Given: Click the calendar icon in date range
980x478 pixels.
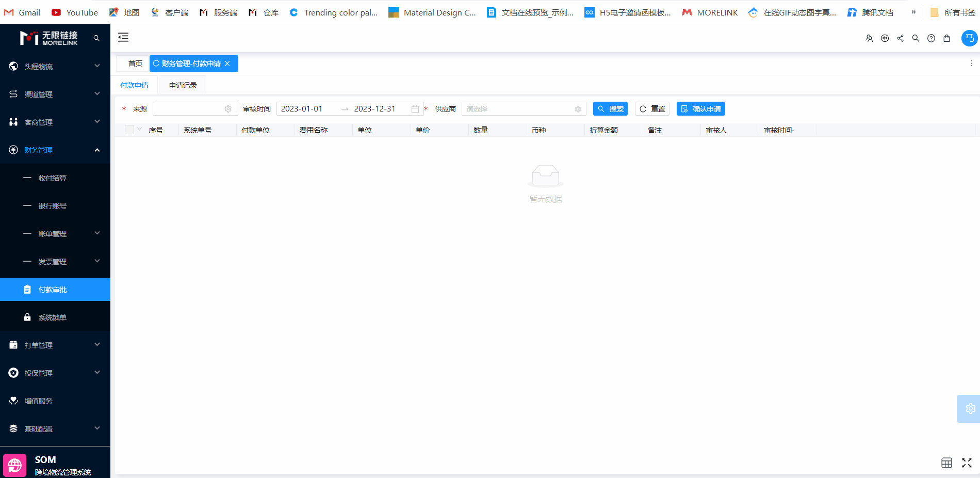Looking at the screenshot, I should pyautogui.click(x=415, y=109).
